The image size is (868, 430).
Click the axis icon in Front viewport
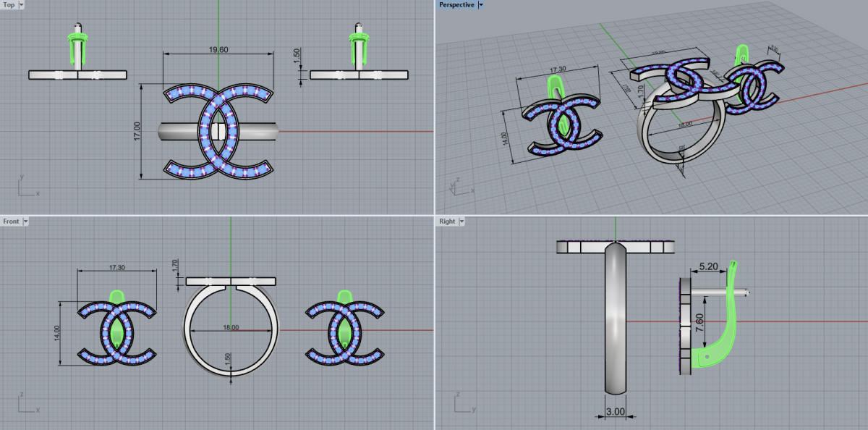25,404
